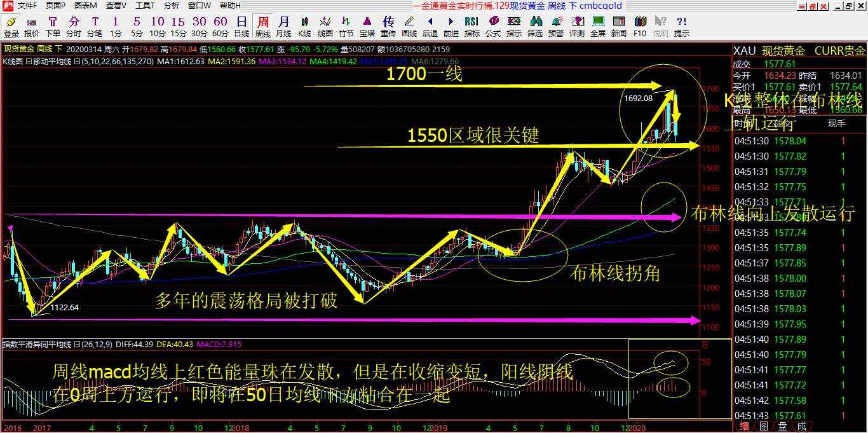
Task: Select the 1分 one-minute period
Action: click(x=116, y=27)
